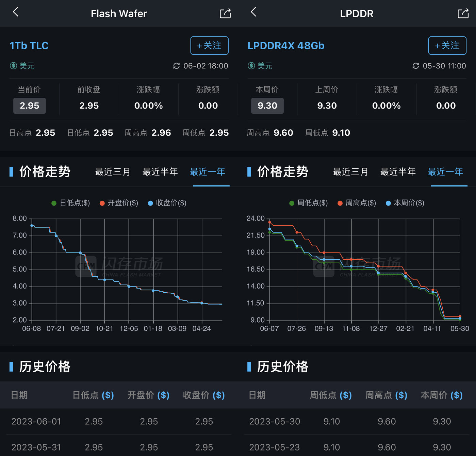Switch Flash Wafer chart to 最近三月

coord(113,172)
